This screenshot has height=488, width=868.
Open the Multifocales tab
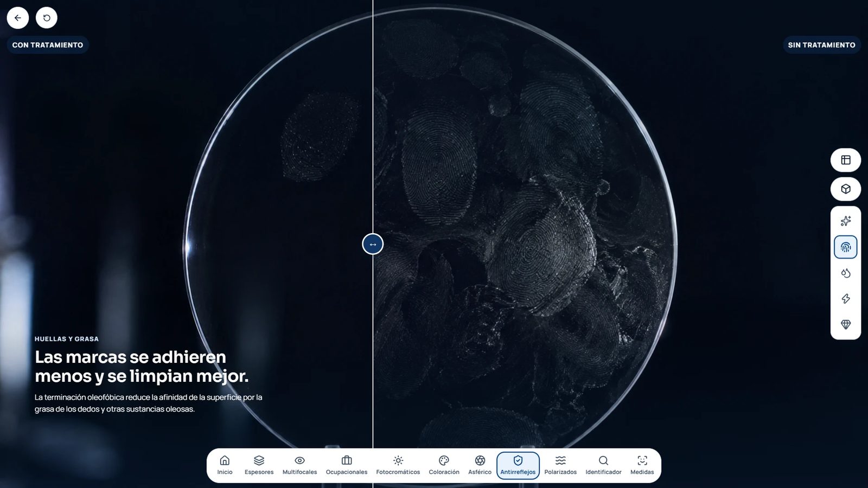299,465
